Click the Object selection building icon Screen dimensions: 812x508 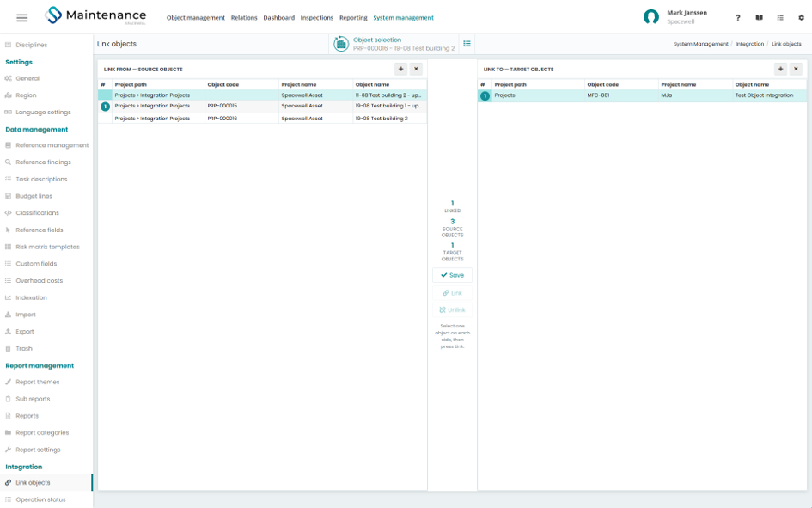341,44
